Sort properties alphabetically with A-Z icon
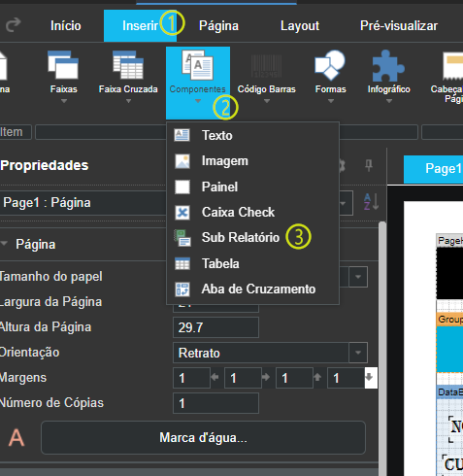Image resolution: width=463 pixels, height=476 pixels. pos(371,202)
